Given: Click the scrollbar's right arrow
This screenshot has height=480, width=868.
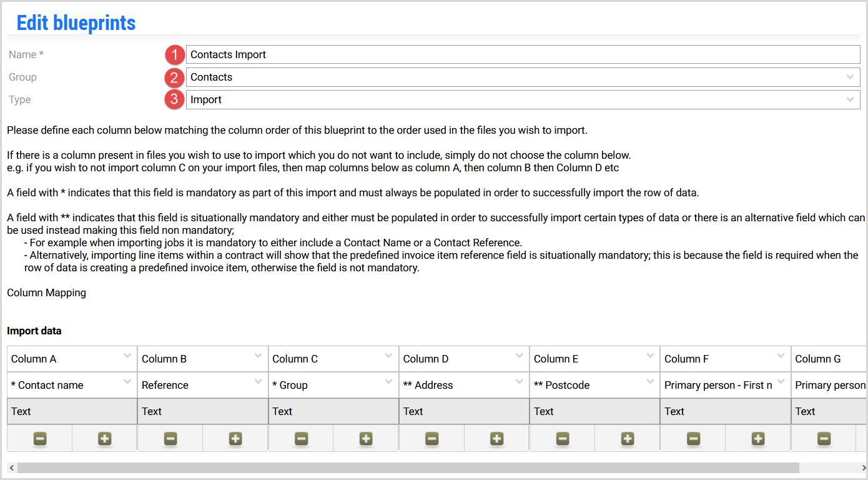Looking at the screenshot, I should [x=863, y=468].
